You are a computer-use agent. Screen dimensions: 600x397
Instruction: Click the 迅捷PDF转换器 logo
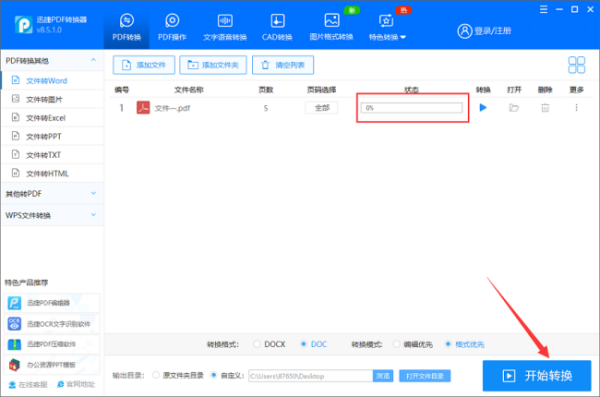[x=23, y=25]
